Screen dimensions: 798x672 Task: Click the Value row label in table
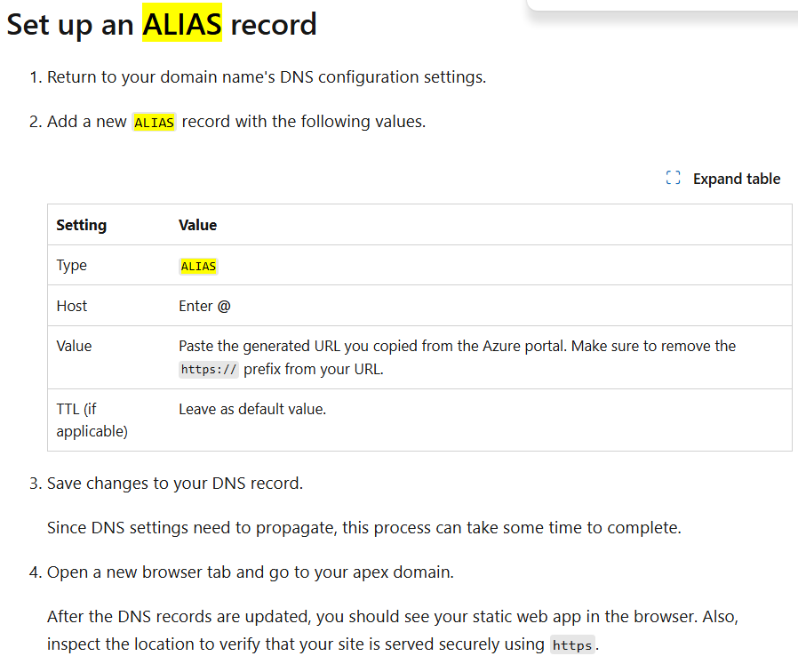[74, 346]
